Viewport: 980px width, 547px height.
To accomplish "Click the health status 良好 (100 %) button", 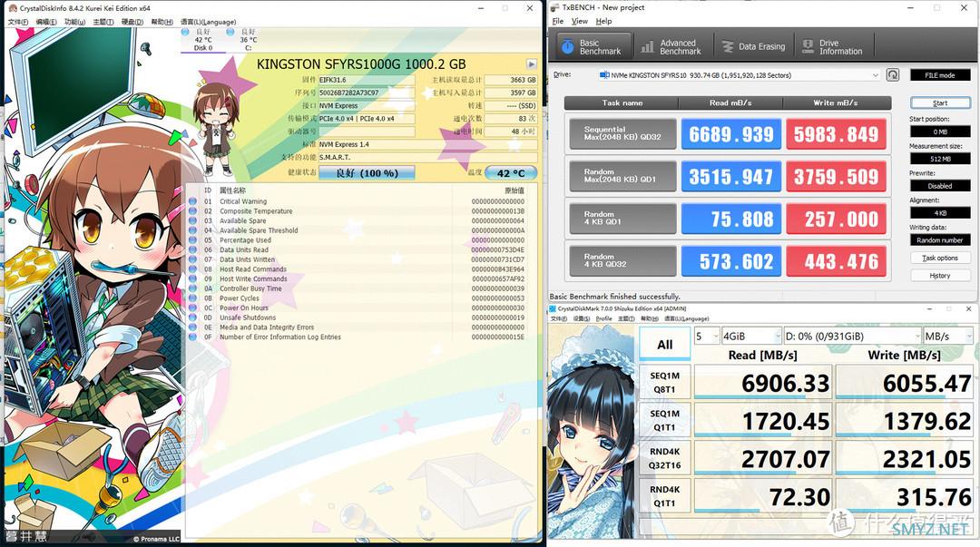I will point(367,173).
